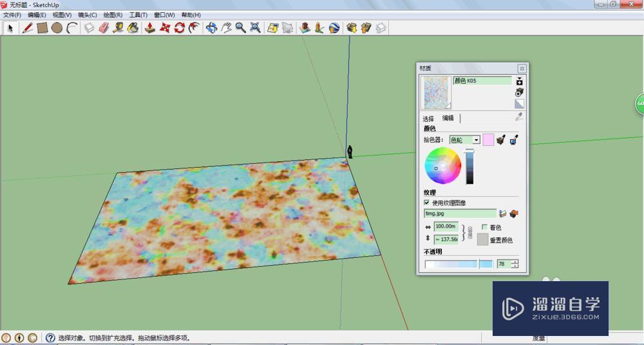Open the 编辑(E) menu
Screen dimensions: 644x345
pos(37,15)
